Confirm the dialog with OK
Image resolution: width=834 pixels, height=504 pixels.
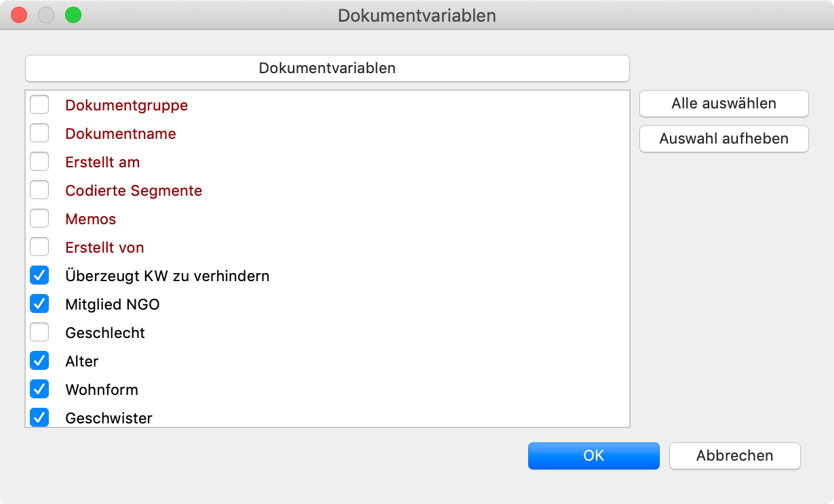(x=594, y=456)
